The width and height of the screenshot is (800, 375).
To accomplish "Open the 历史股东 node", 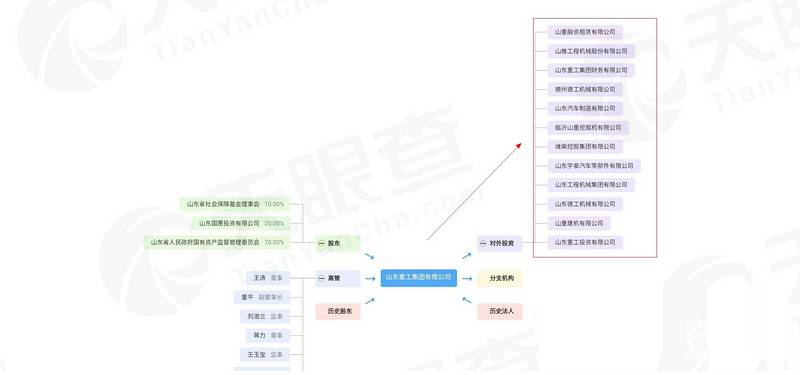I will (338, 311).
